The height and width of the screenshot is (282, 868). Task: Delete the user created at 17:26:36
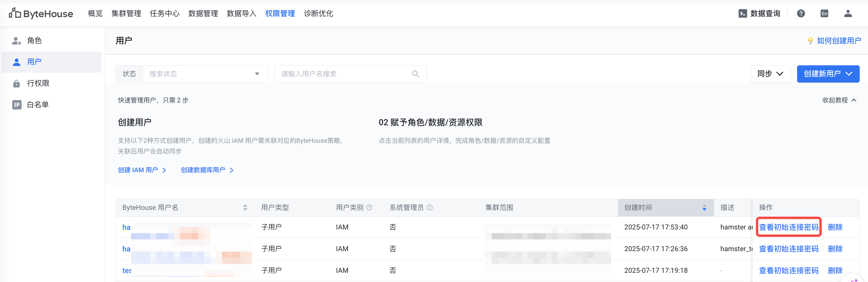point(835,249)
